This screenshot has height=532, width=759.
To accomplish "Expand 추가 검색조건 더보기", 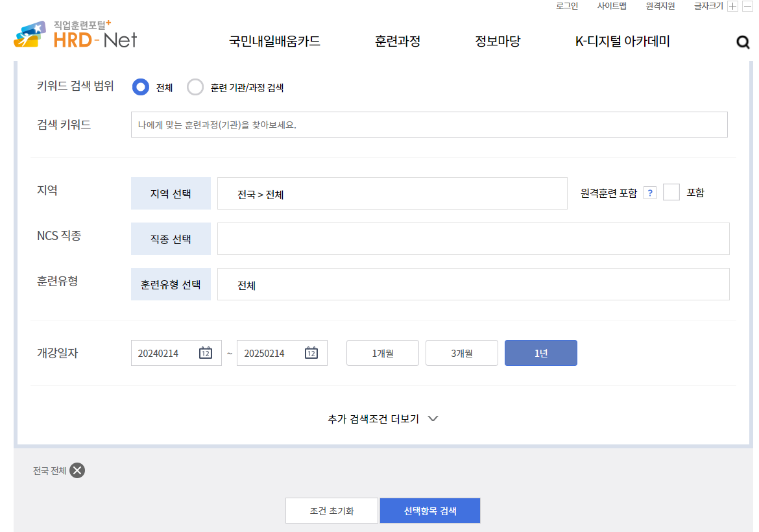I will 382,418.
